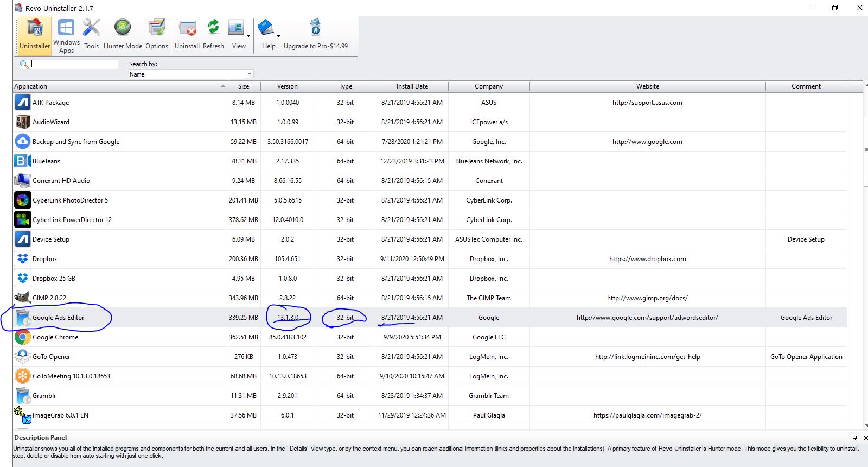
Task: Click the BlueJeans Network, Inc. company cell
Action: click(x=489, y=161)
